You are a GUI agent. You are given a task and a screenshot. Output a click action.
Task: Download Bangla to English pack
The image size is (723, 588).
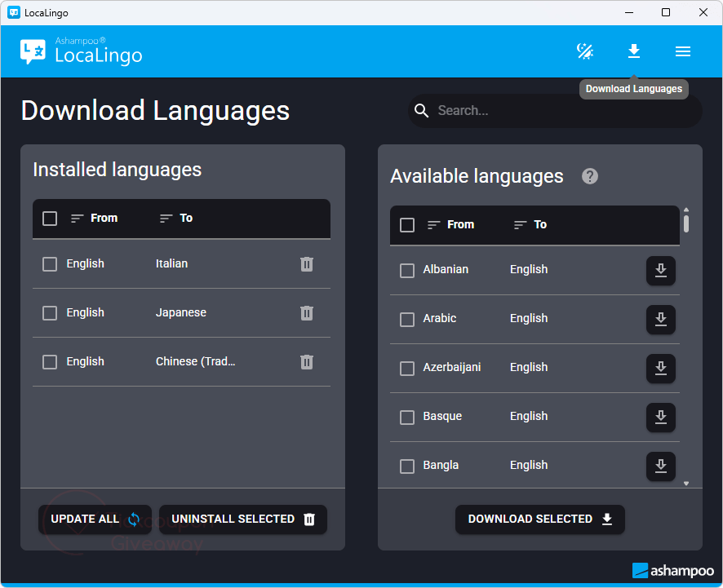pyautogui.click(x=661, y=466)
